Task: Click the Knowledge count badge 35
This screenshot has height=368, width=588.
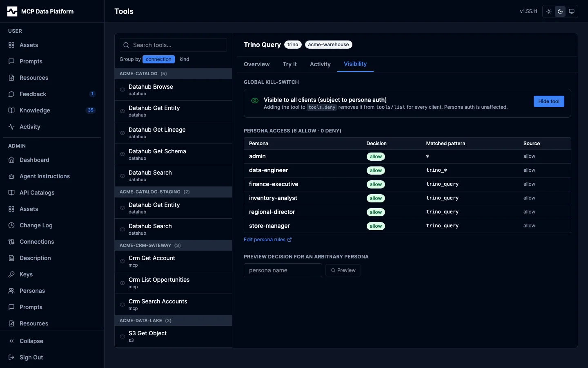Action: click(x=91, y=110)
